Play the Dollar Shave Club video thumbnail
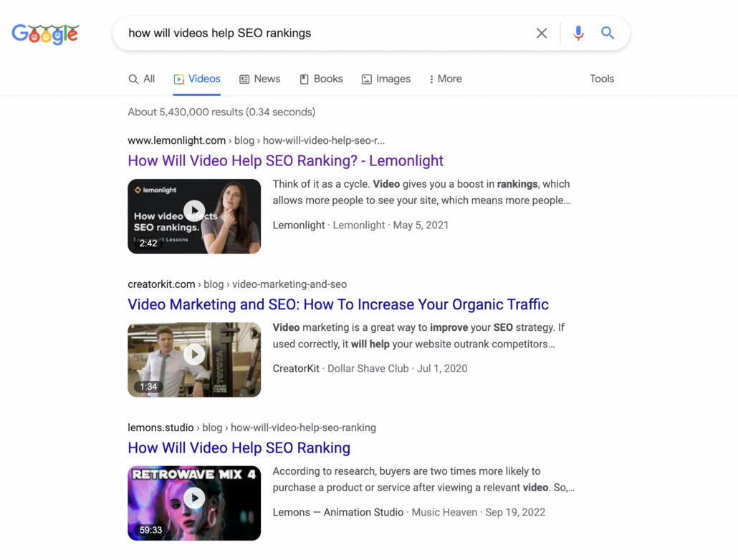 click(x=194, y=360)
